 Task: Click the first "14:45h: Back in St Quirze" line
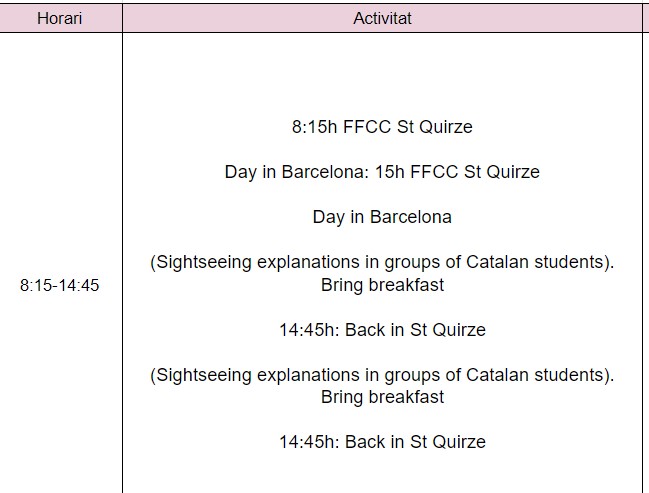382,330
